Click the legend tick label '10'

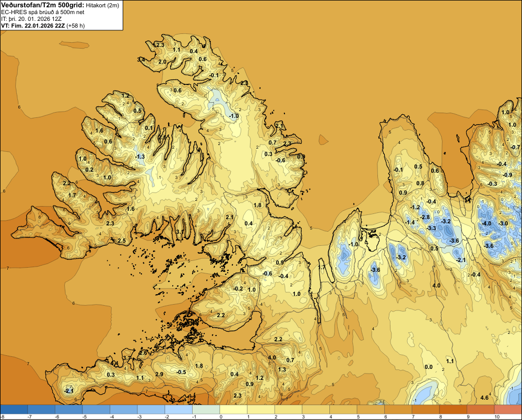pos(497,417)
